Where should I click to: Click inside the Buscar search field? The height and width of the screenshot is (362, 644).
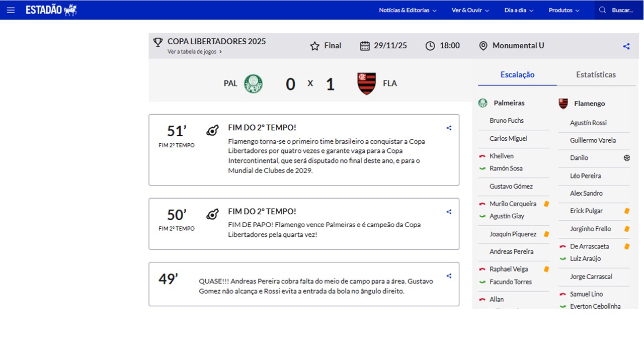(622, 10)
